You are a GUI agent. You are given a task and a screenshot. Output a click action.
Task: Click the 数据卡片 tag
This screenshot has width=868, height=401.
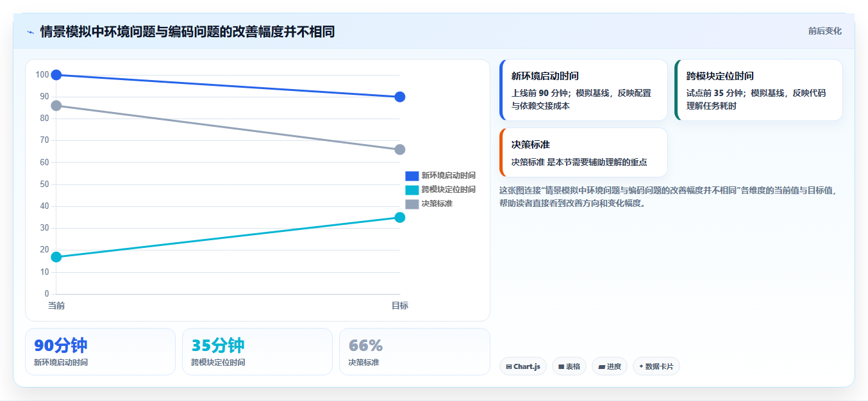(x=656, y=366)
